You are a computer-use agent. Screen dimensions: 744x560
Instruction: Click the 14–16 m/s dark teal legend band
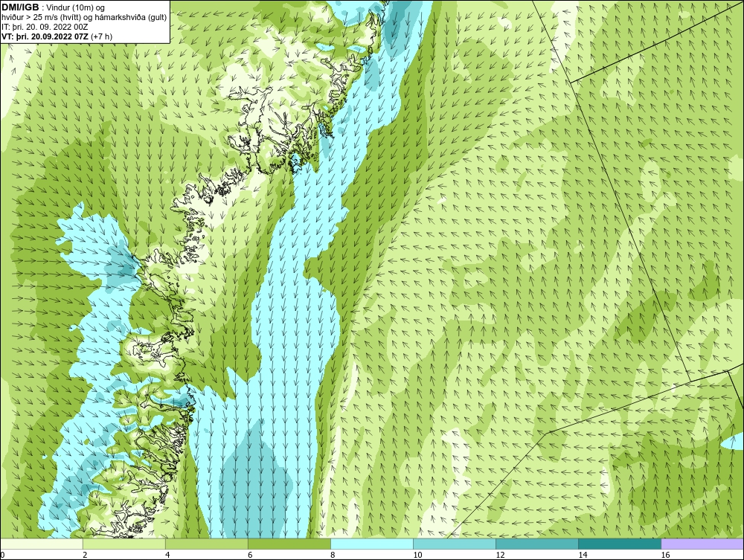tap(620, 544)
